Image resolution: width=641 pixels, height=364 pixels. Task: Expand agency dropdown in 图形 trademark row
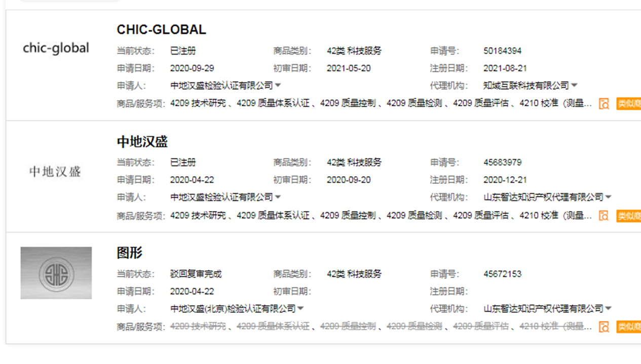pos(608,308)
